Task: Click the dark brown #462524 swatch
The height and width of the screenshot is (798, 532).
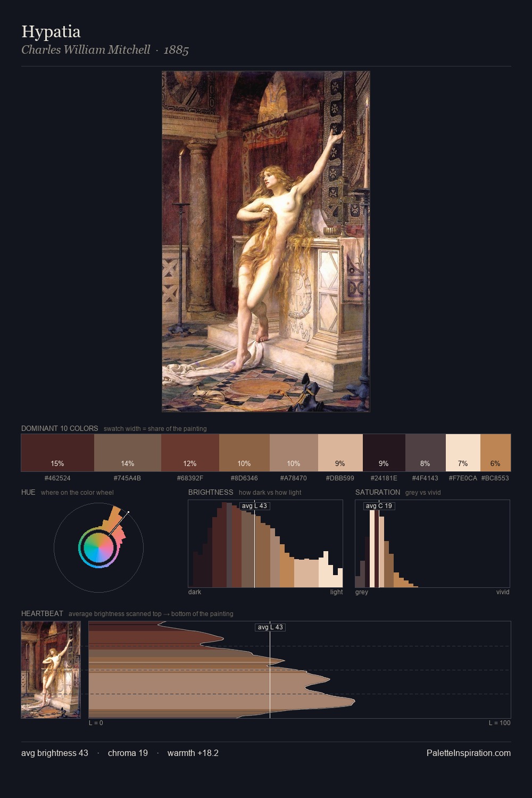Action: click(x=57, y=453)
